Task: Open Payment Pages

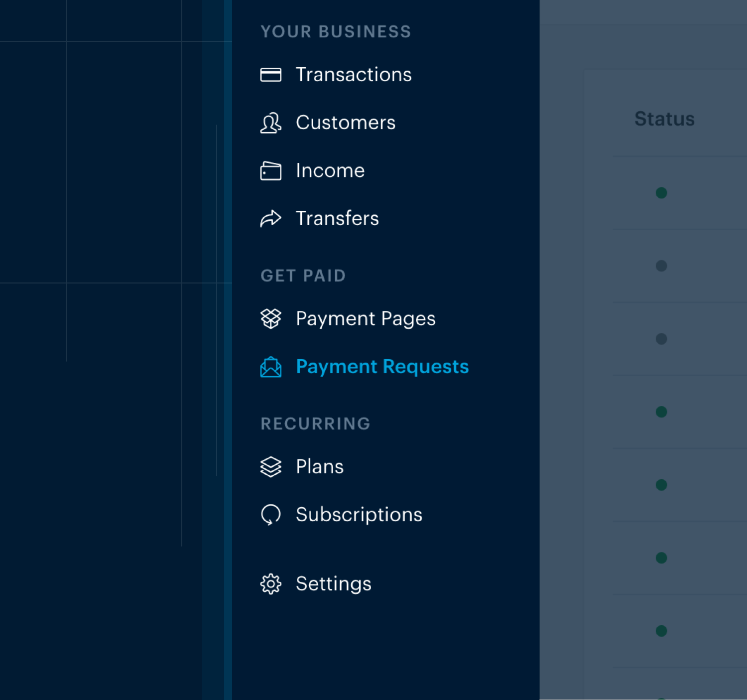Action: tap(365, 319)
